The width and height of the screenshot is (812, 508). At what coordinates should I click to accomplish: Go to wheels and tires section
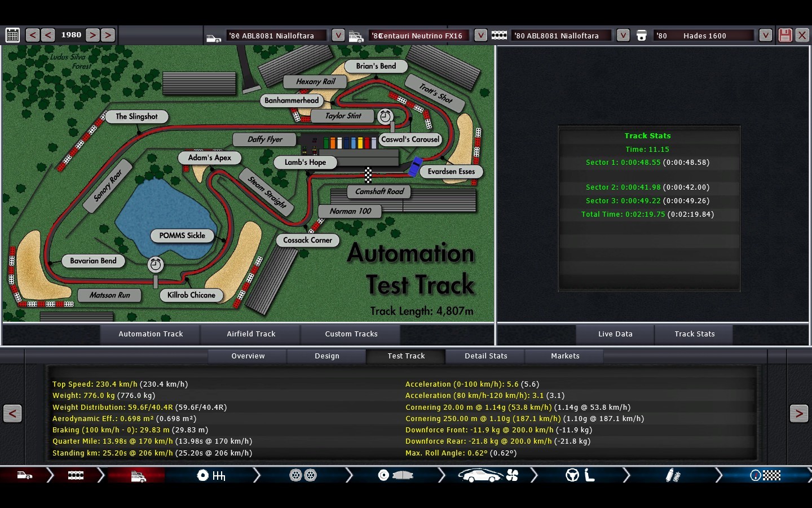tap(303, 476)
